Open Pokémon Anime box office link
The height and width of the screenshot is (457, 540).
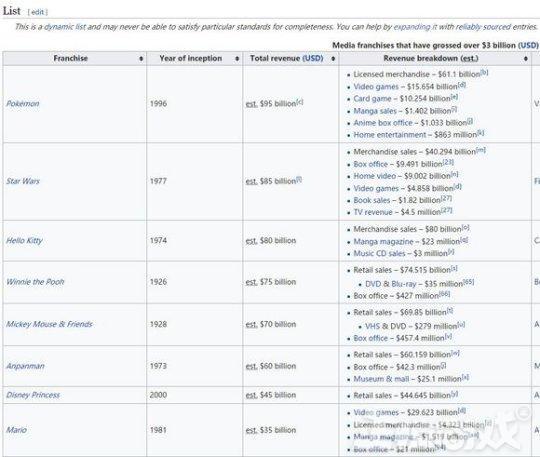[383, 123]
